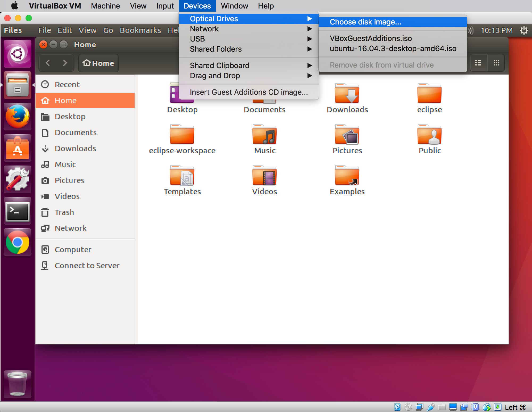Screen dimensions: 532x412
Task: Open Ubuntu Software Center dock icon
Action: [x=18, y=148]
